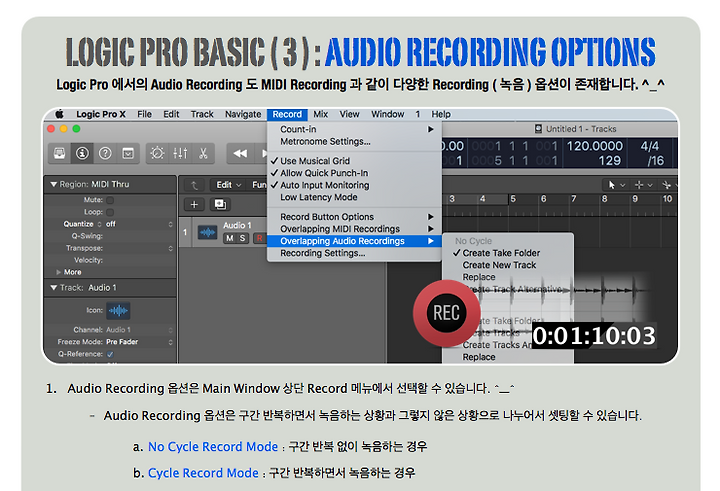
Task: Open the Navigate menu
Action: click(243, 114)
